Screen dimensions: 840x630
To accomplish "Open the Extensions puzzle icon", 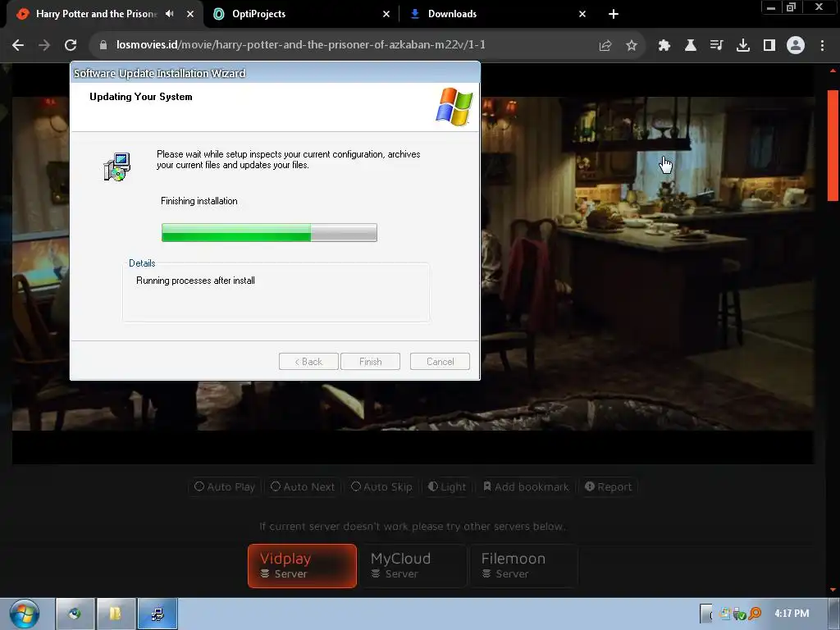I will pyautogui.click(x=664, y=45).
